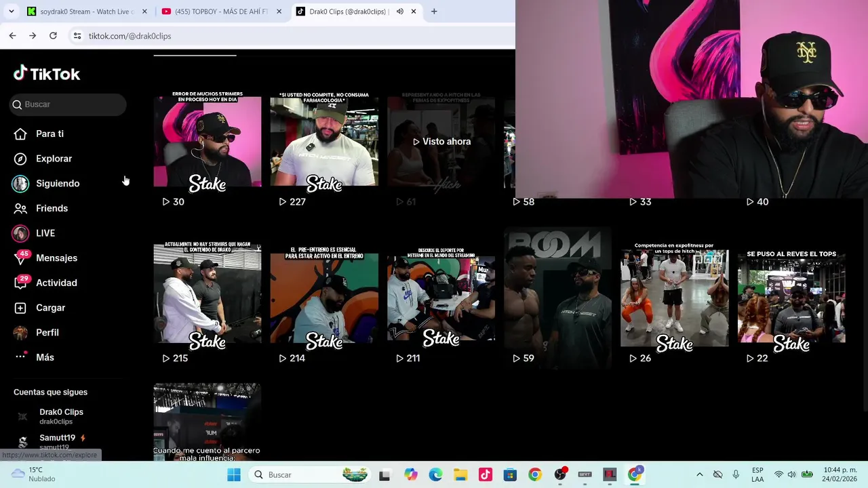Reload the TikTok page

click(53, 36)
